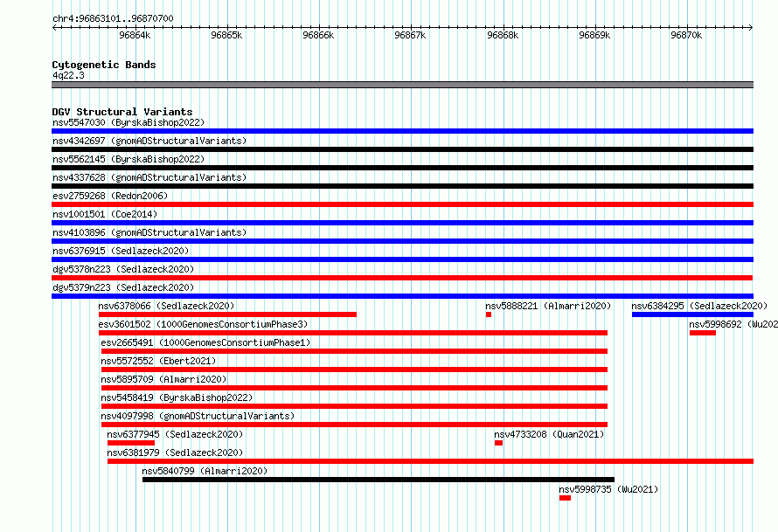Image resolution: width=778 pixels, height=532 pixels.
Task: Click the ruler's right end arrow
Action: [751, 27]
